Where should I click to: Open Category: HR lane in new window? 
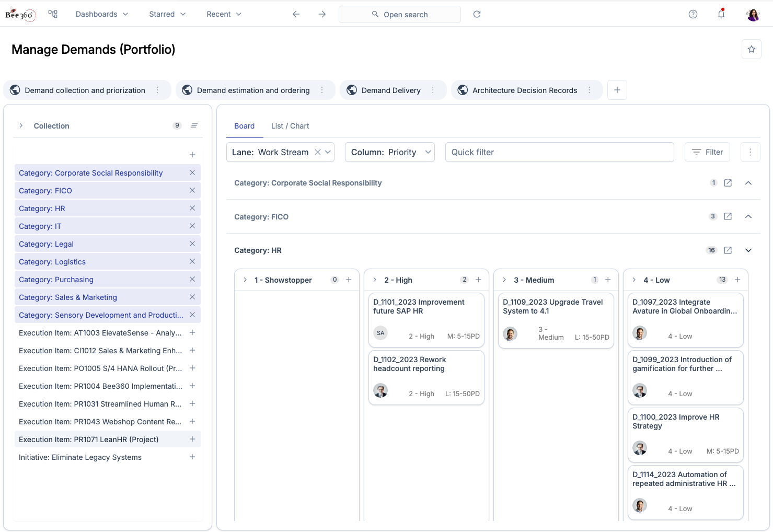728,250
